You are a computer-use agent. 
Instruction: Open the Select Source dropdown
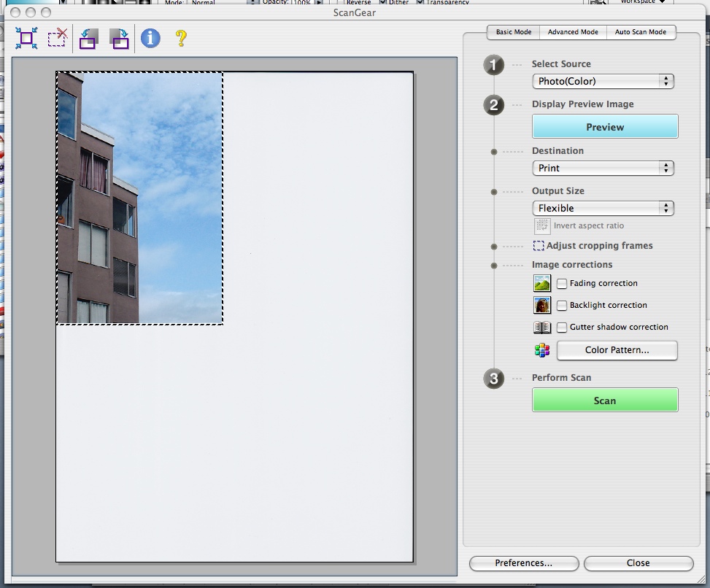tap(603, 82)
